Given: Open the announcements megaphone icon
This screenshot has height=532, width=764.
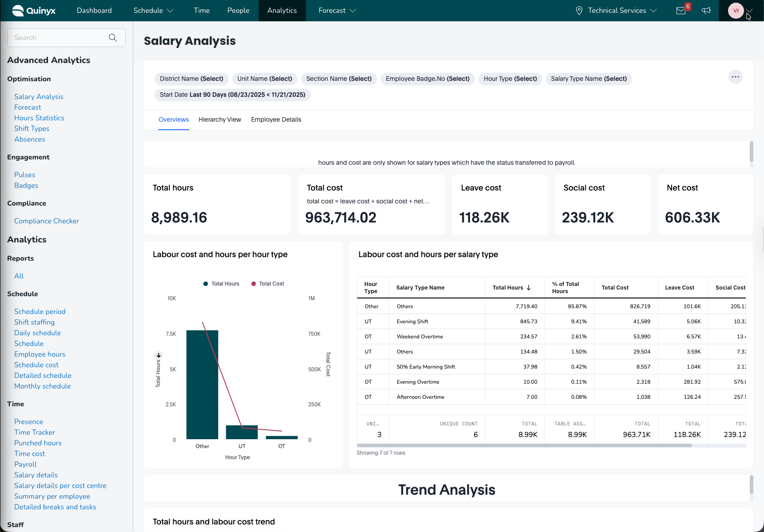Looking at the screenshot, I should [706, 11].
